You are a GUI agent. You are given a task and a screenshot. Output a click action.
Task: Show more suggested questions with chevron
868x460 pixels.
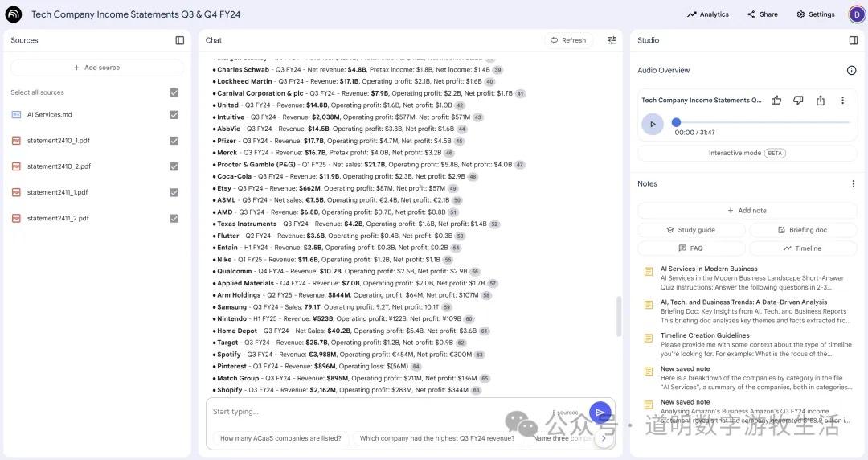pos(604,438)
